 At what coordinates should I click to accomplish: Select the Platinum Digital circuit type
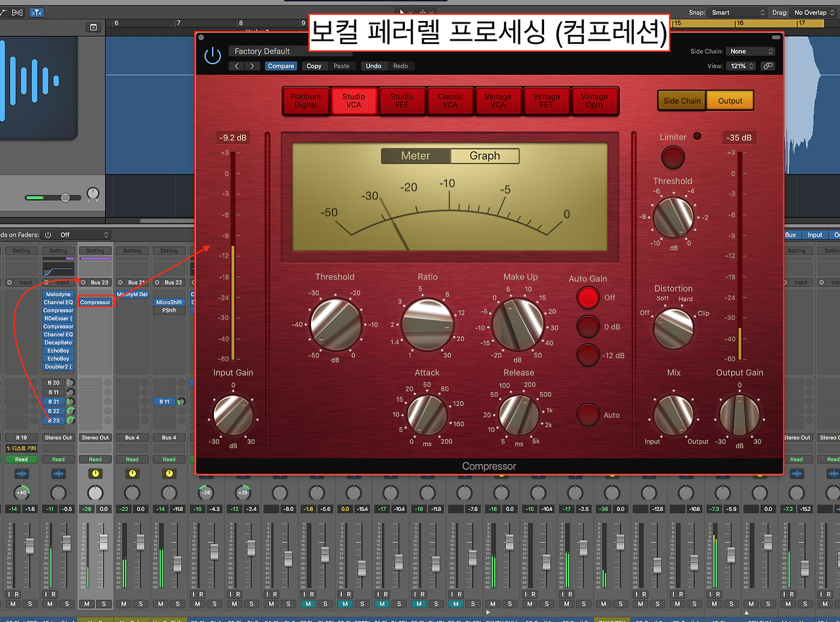(306, 100)
